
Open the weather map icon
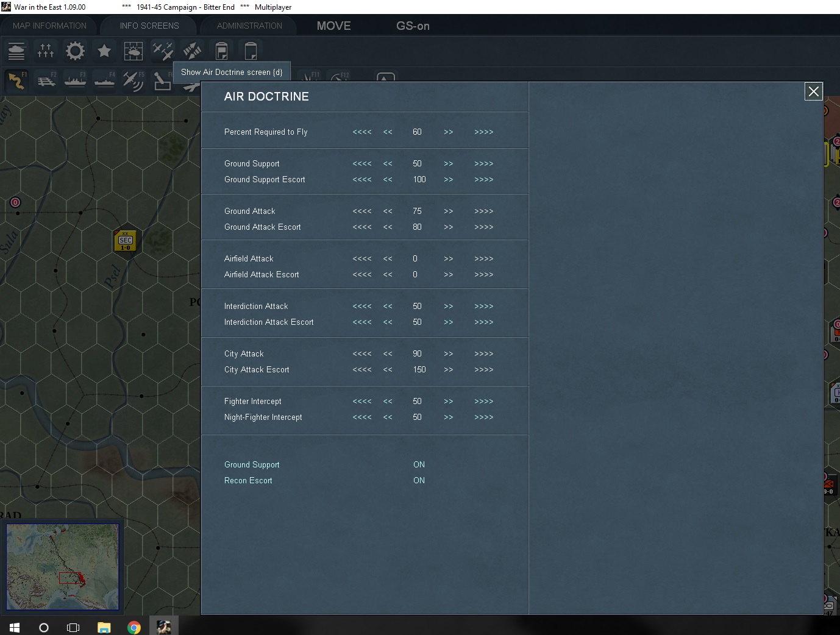[x=133, y=51]
